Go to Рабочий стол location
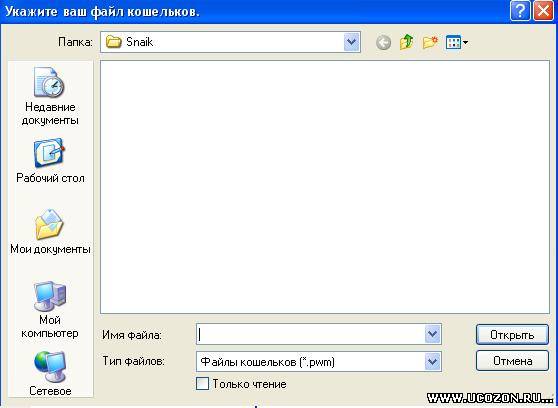 coord(50,161)
